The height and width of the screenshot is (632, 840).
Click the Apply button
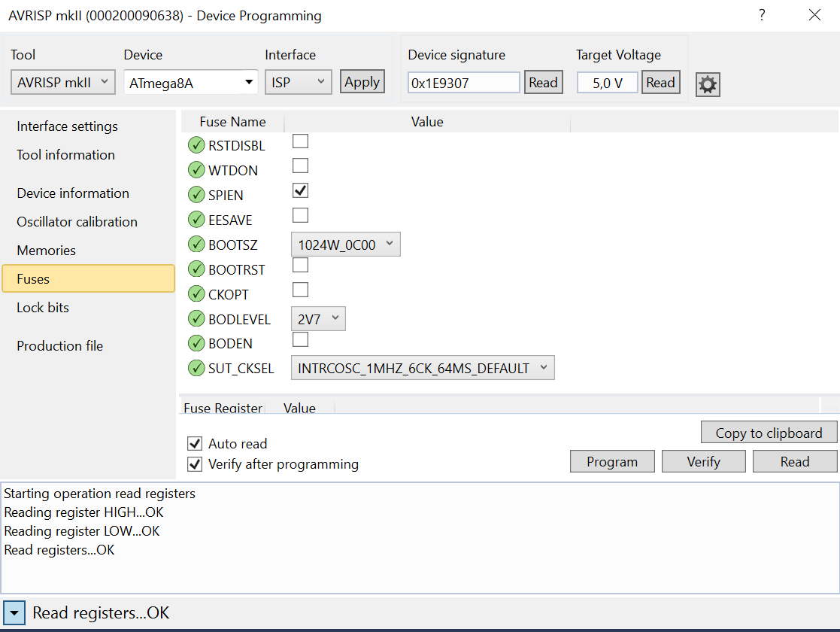[362, 81]
